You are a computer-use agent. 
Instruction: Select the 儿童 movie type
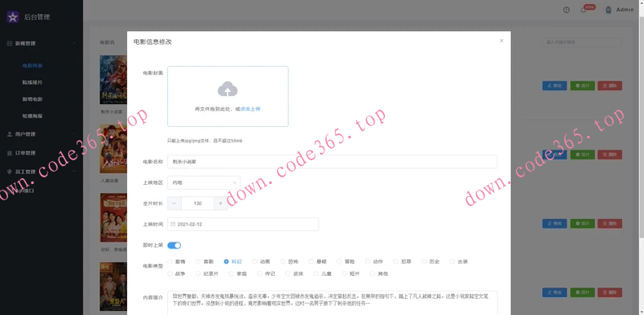(324, 273)
